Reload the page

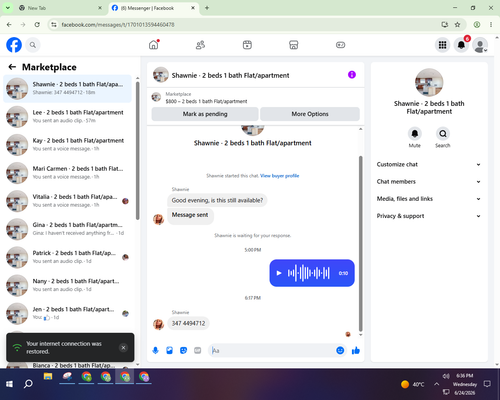pos(37,24)
